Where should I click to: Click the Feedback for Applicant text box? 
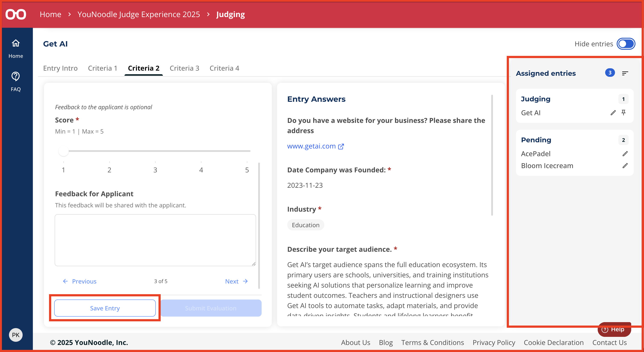click(x=155, y=240)
